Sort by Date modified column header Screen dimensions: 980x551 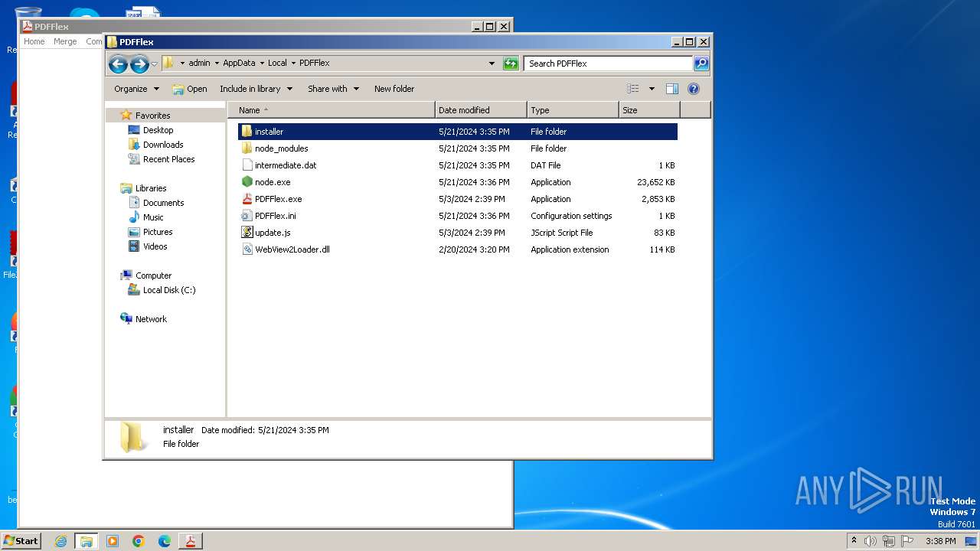point(481,110)
